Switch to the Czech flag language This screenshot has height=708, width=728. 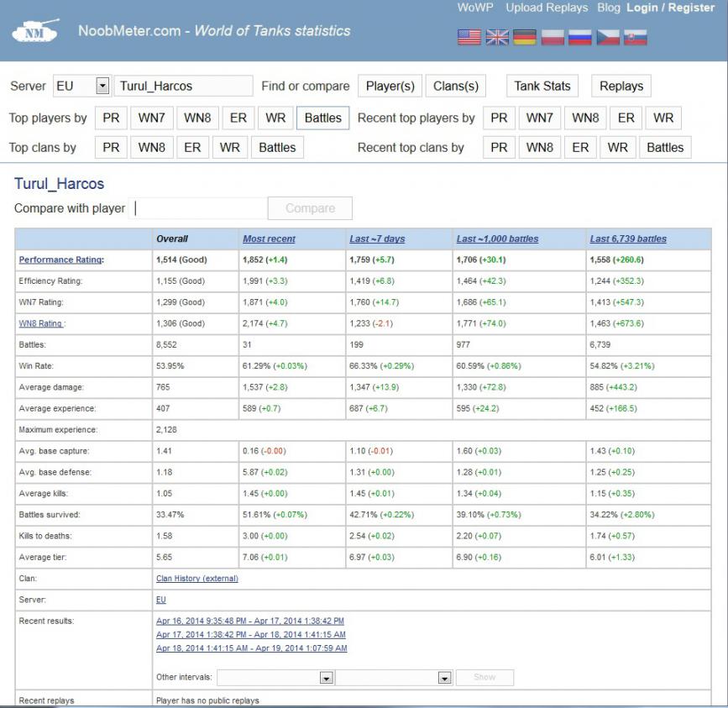608,37
